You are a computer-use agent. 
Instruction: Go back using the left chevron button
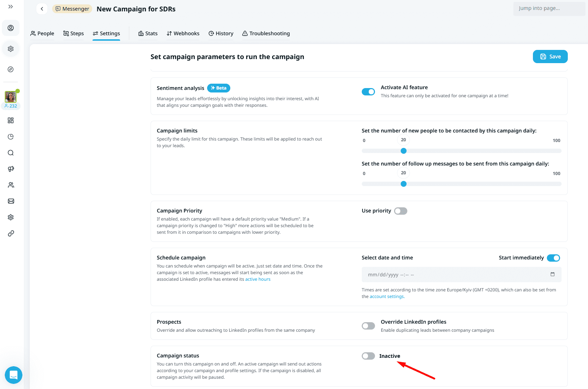click(42, 9)
